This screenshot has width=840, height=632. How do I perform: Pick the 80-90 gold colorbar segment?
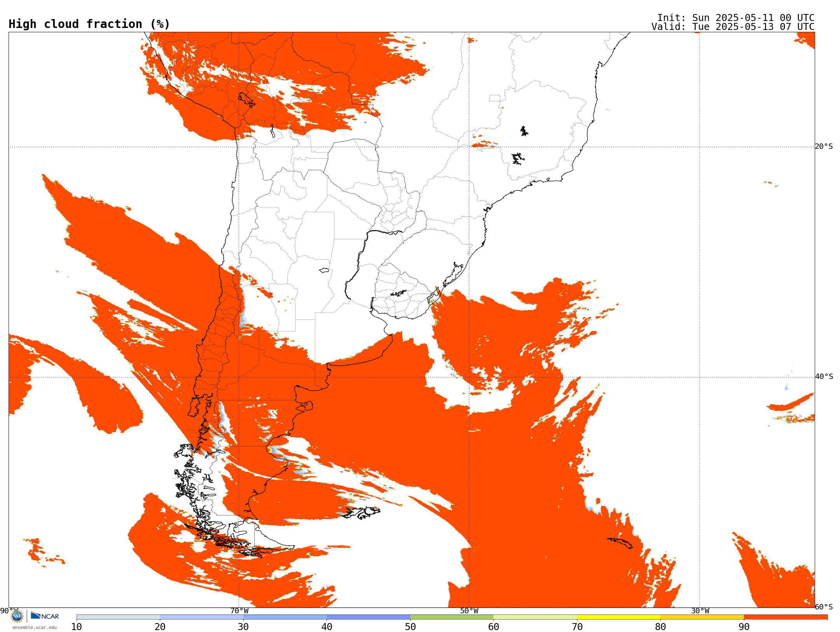click(x=702, y=617)
